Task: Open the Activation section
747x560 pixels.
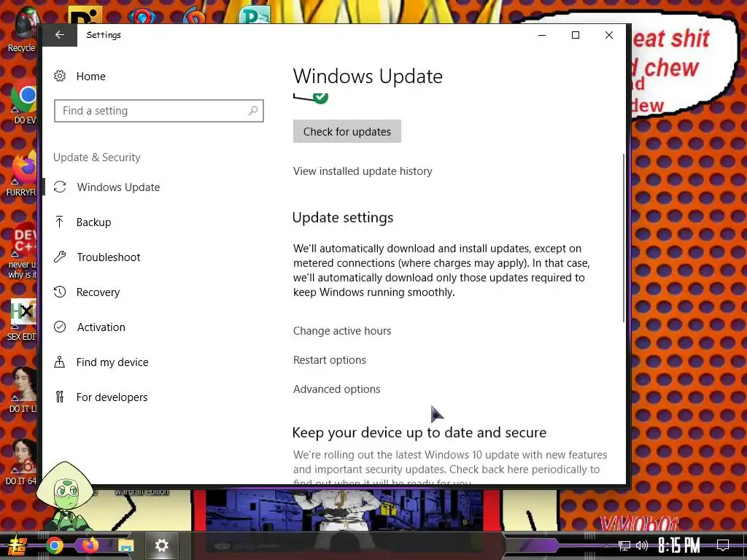Action: pos(101,327)
